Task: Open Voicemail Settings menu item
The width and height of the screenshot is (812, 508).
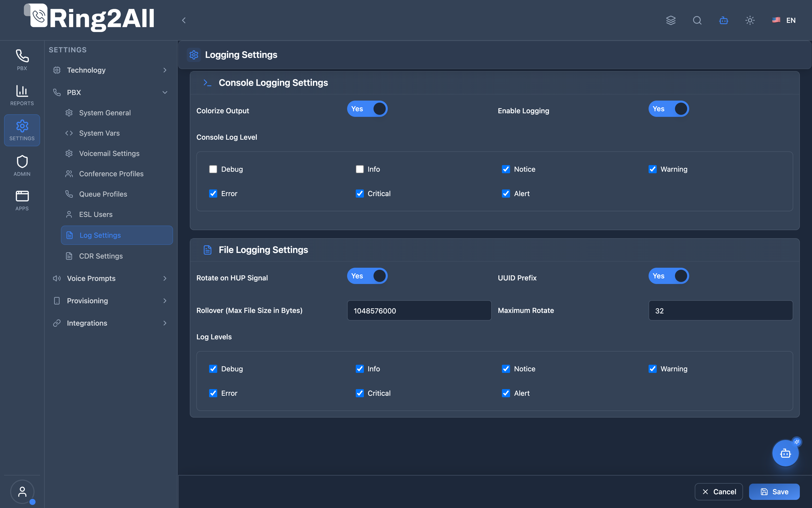Action: pyautogui.click(x=117, y=153)
